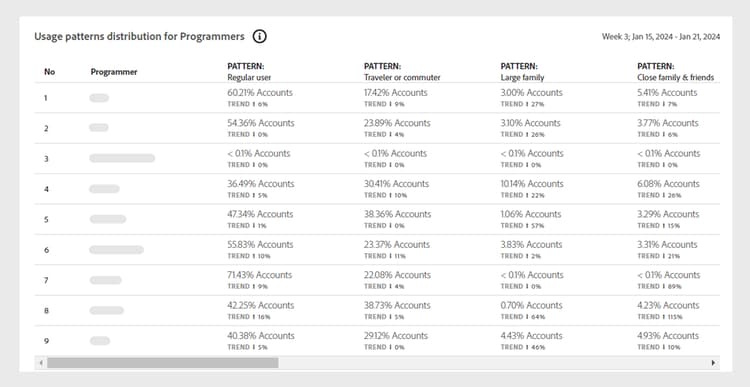Click the horizontal scrollbar thumb
This screenshot has width=750, height=387.
pos(163,363)
